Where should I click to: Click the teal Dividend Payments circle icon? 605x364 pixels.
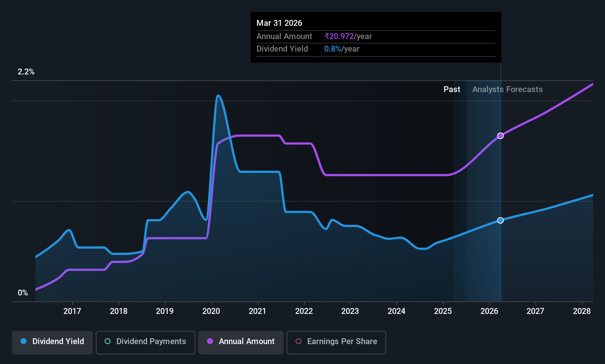click(108, 341)
